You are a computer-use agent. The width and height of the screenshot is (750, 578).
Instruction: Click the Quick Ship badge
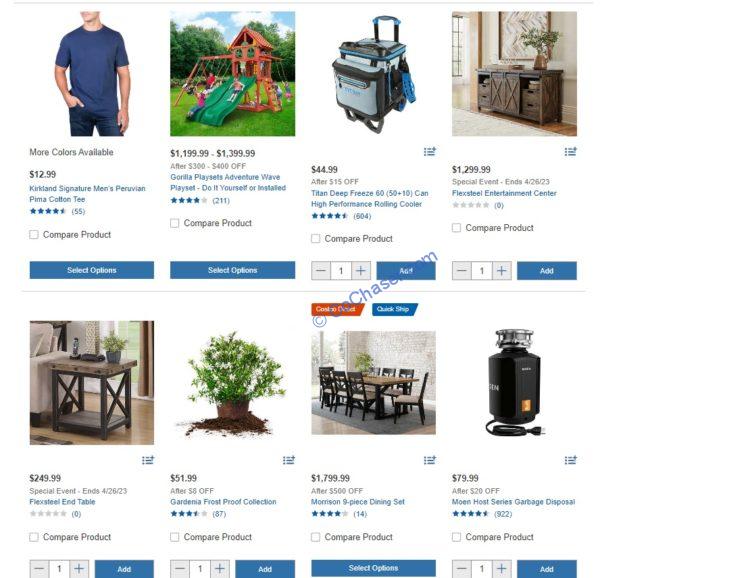pos(395,309)
